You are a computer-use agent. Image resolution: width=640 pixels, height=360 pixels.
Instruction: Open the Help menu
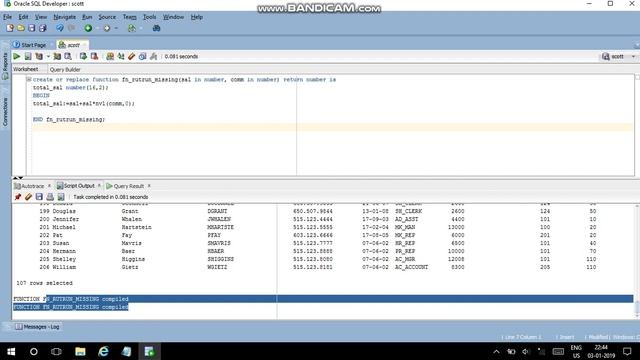(197, 17)
